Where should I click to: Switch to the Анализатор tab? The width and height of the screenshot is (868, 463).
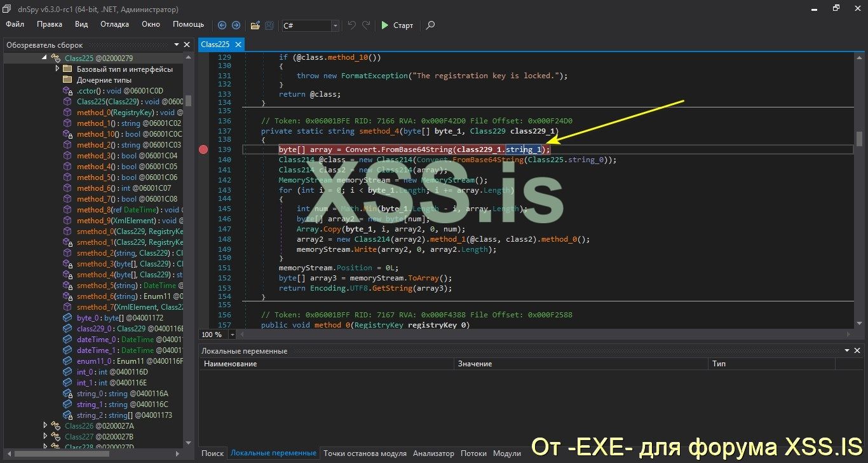(433, 453)
